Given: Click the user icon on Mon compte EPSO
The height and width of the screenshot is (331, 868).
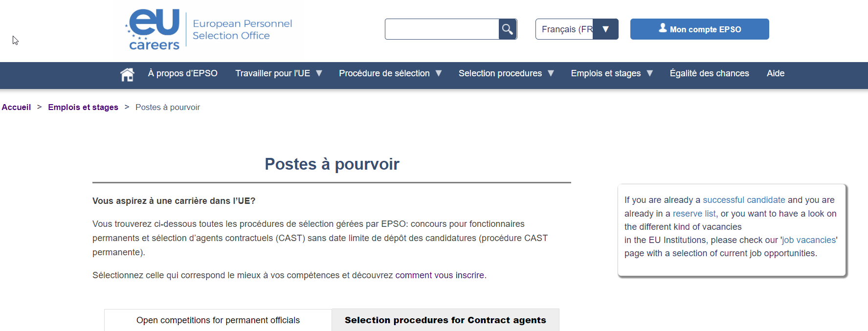Looking at the screenshot, I should coord(663,28).
